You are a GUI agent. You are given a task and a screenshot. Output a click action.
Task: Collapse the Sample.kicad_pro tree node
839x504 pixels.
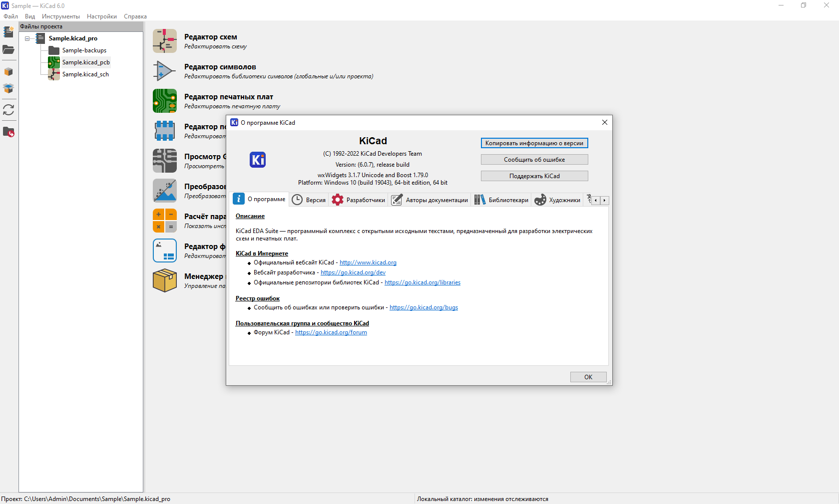pos(27,38)
